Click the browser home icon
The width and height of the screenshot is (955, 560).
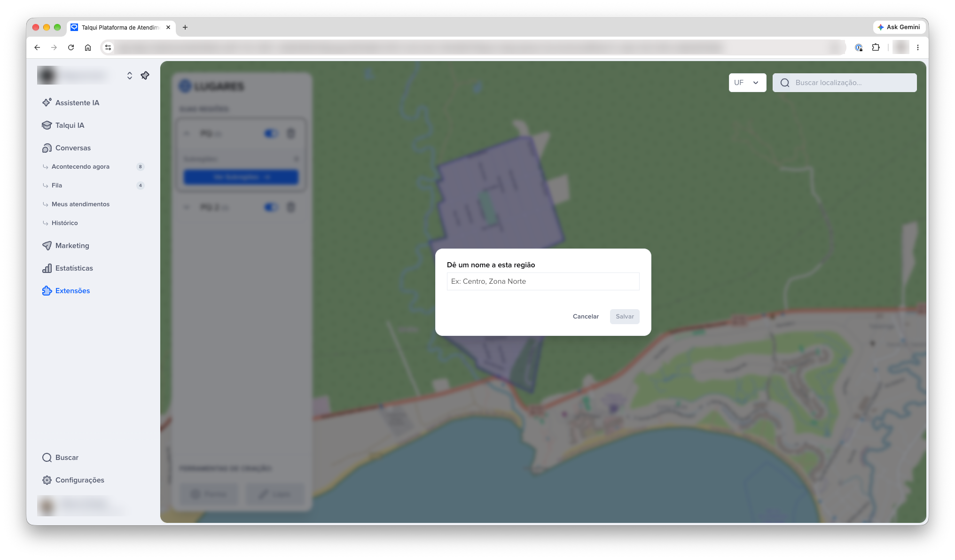tap(88, 47)
